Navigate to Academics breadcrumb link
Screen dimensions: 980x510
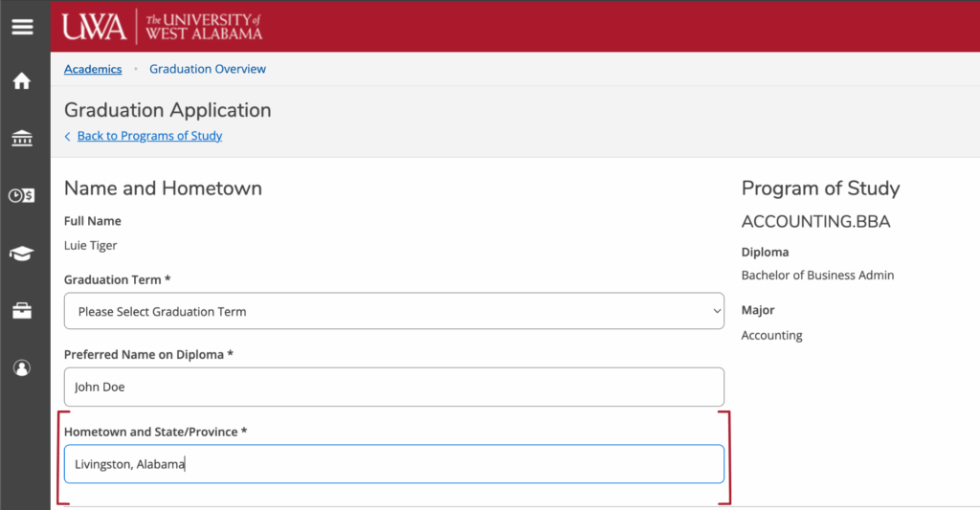[93, 69]
